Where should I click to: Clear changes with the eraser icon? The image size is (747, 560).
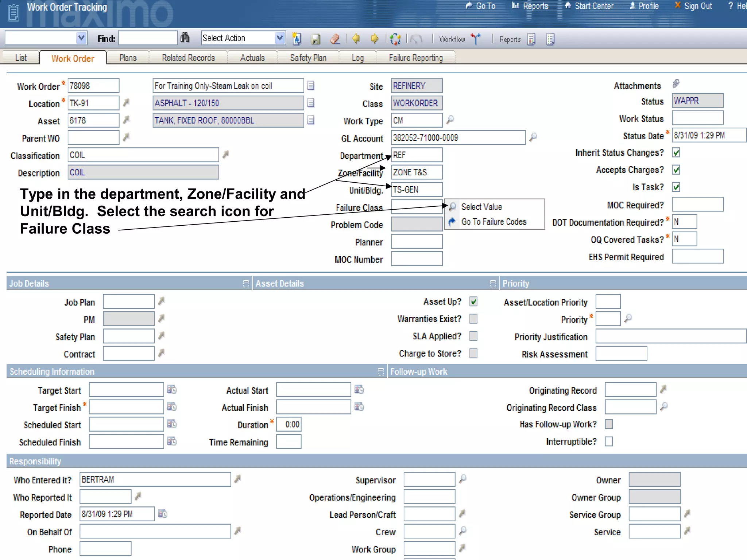(334, 39)
